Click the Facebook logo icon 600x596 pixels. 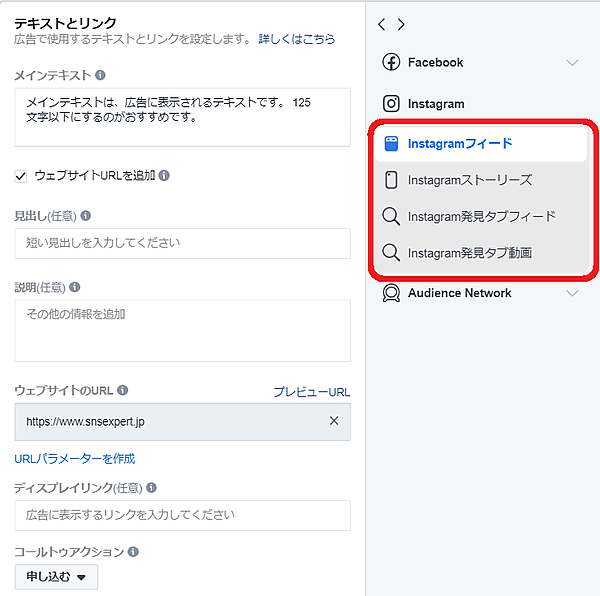(x=391, y=62)
